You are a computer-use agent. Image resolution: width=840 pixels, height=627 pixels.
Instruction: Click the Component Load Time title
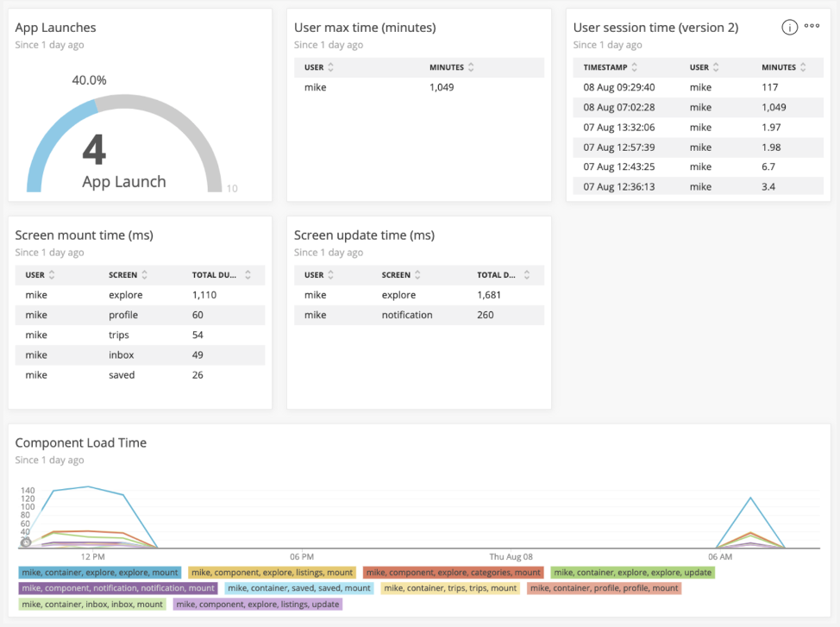tap(81, 442)
